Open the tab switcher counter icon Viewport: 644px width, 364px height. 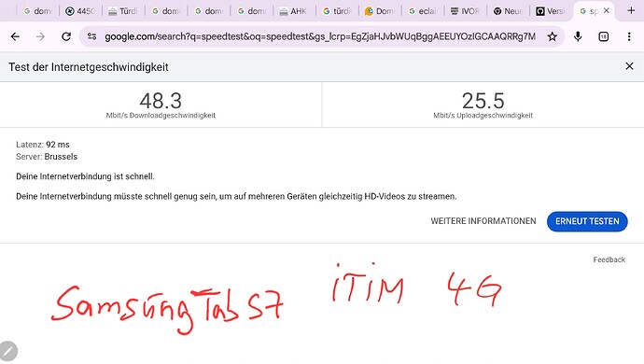coord(603,37)
